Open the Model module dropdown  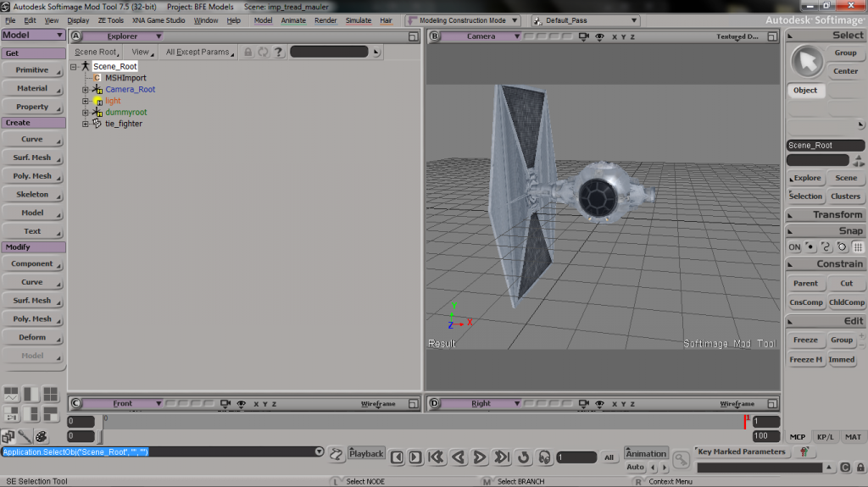tap(33, 35)
